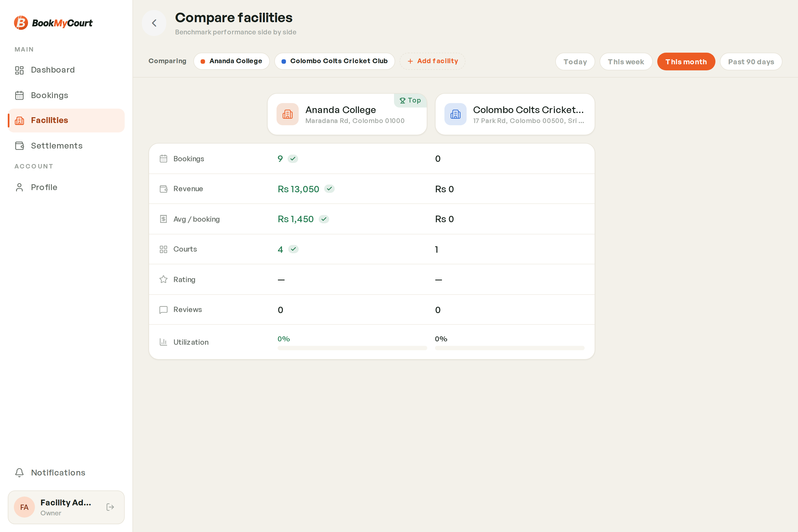Click the Dashboard grid icon in sidebar
This screenshot has height=532, width=798.
19,70
